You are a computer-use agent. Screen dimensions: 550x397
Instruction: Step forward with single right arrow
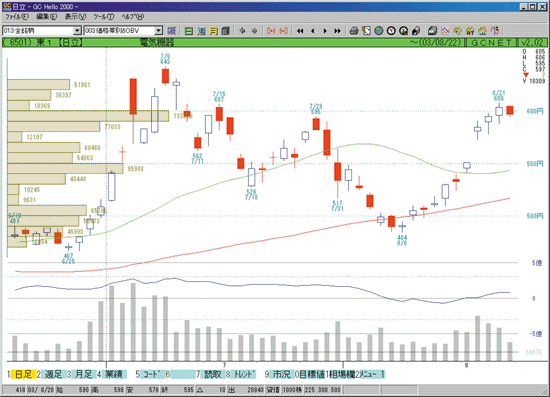pyautogui.click(x=325, y=31)
